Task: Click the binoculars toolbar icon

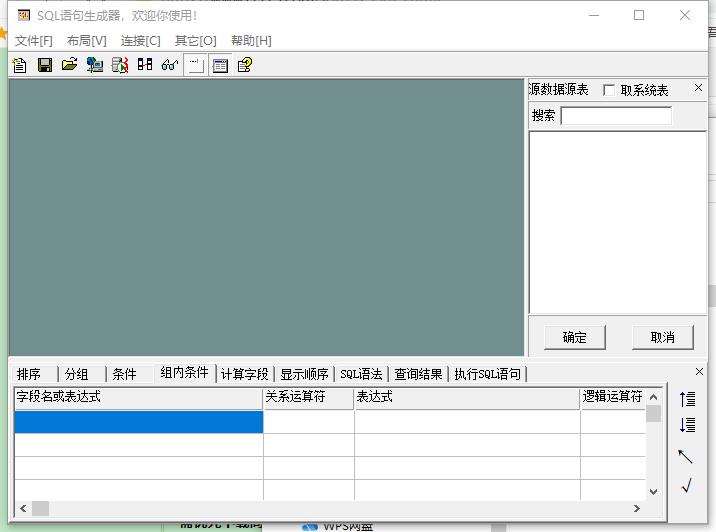Action: click(145, 65)
